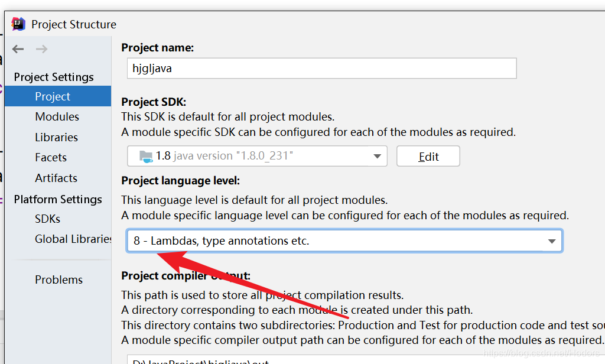Click the forward navigation arrow

tap(40, 49)
